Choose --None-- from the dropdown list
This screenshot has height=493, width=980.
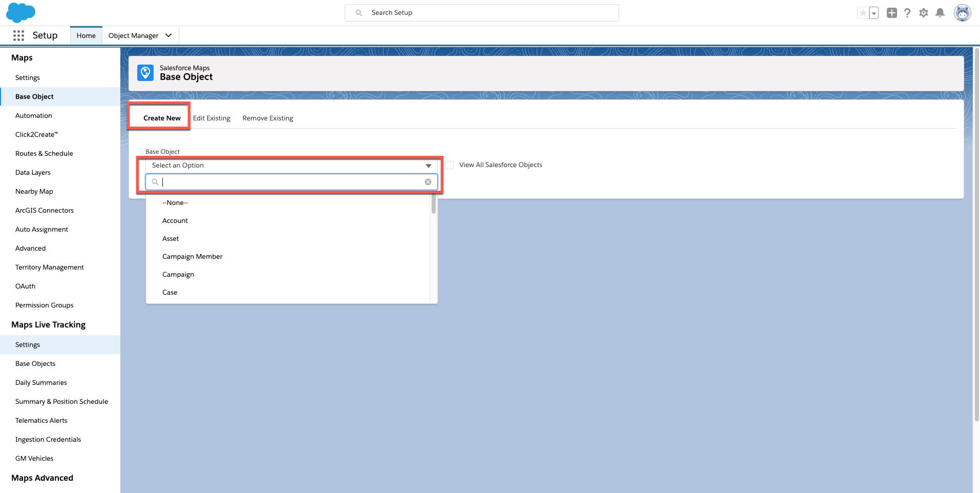(x=288, y=203)
